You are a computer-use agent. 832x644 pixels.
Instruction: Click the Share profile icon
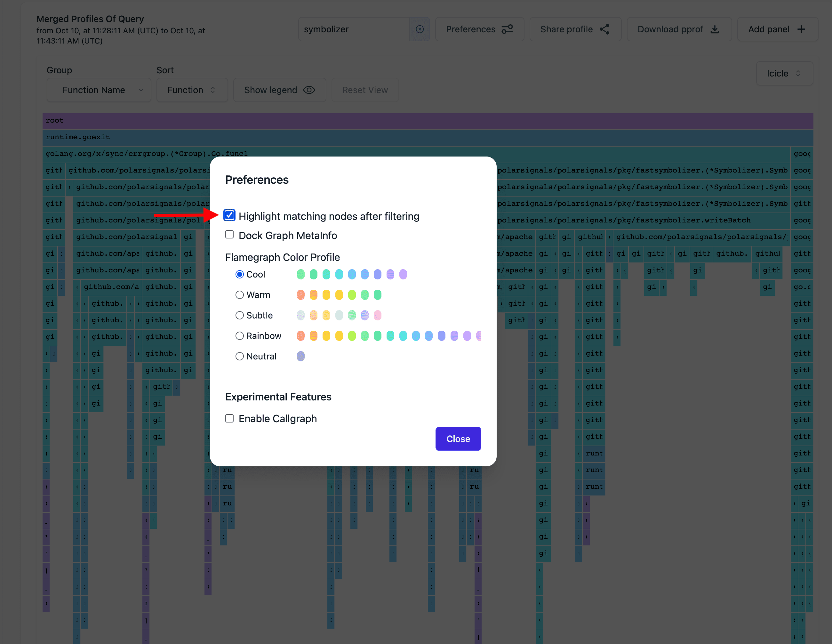(604, 29)
